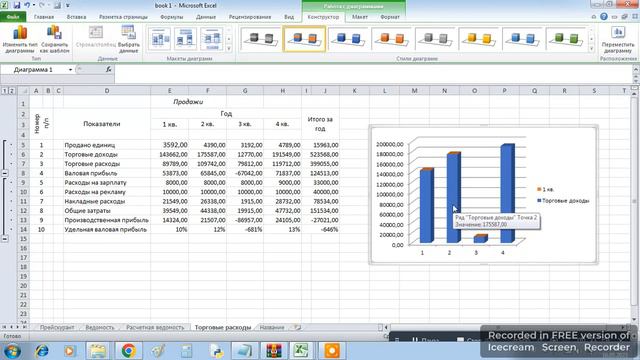
Task: Open Windows Start button
Action: (x=12, y=351)
